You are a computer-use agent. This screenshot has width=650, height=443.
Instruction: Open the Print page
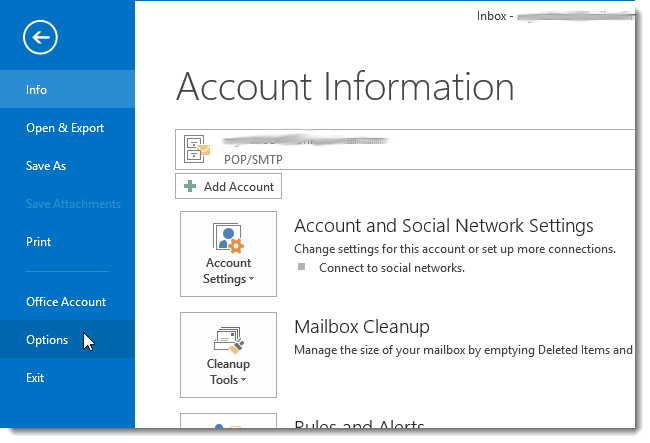point(67,242)
